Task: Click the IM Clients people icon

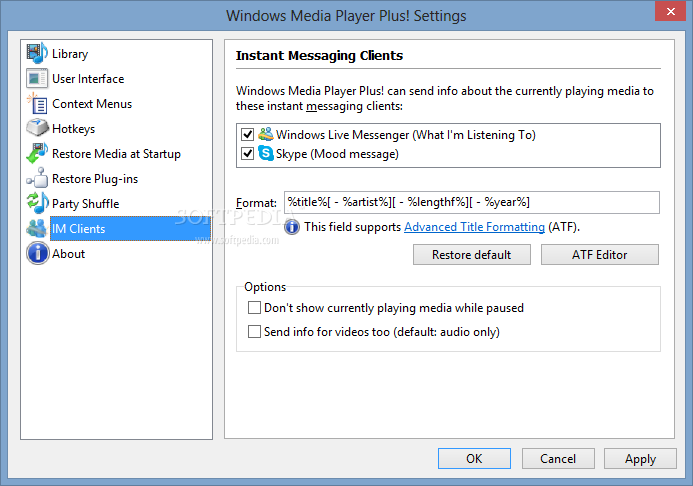Action: (x=37, y=228)
